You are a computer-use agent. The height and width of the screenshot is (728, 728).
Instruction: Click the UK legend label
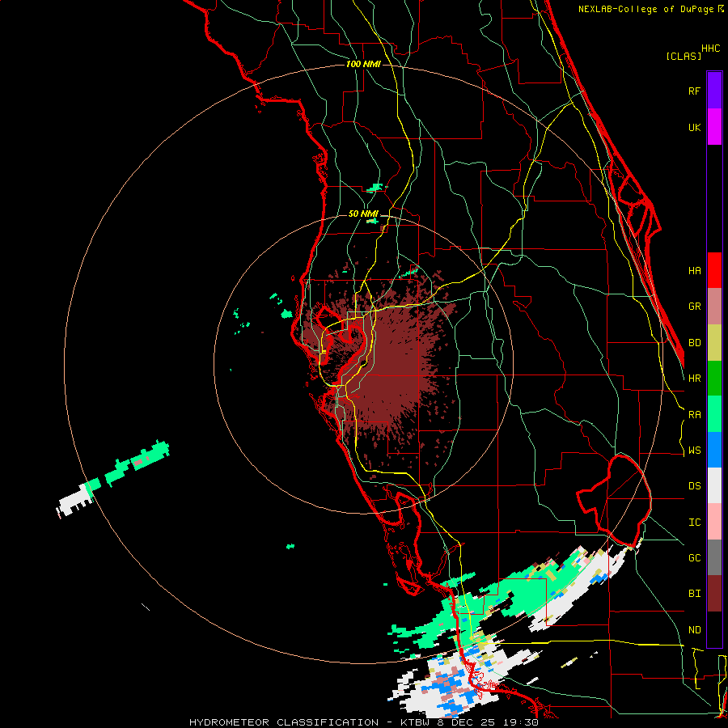pyautogui.click(x=695, y=127)
